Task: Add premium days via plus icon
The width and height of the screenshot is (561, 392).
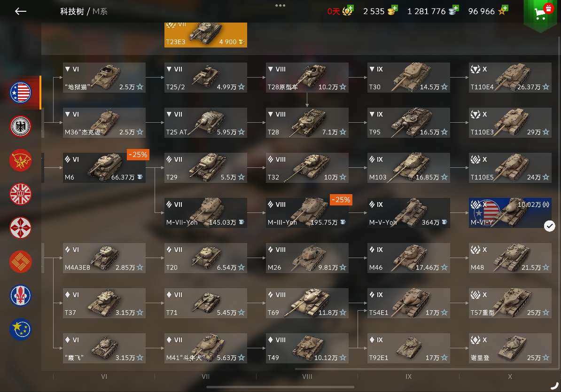Action: pos(350,8)
